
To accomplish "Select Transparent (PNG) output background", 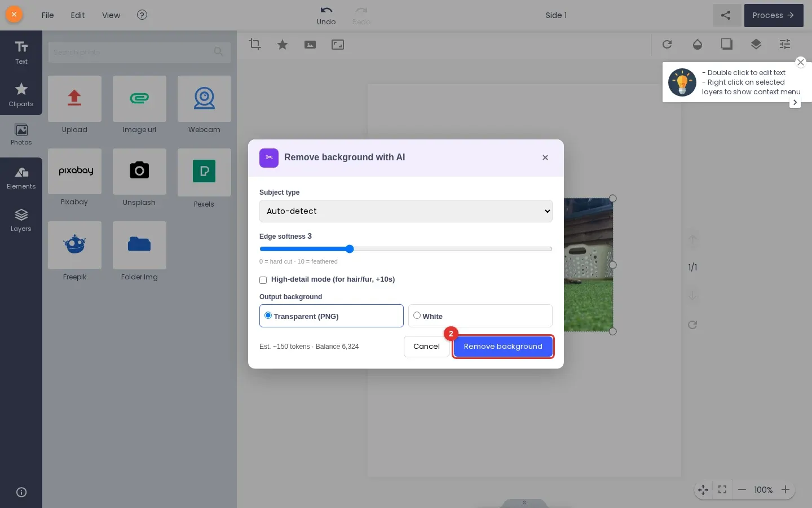I will point(331,316).
